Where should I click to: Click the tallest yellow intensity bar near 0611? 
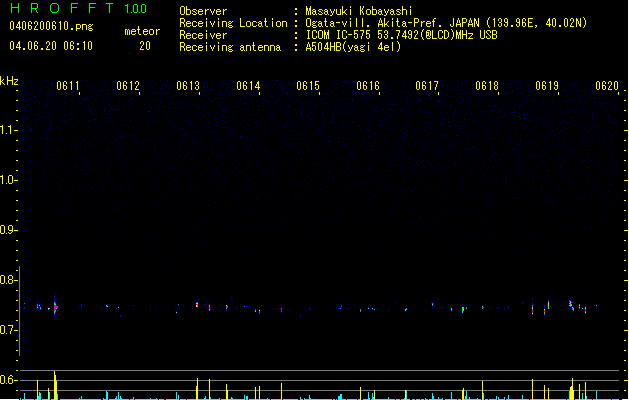55,385
